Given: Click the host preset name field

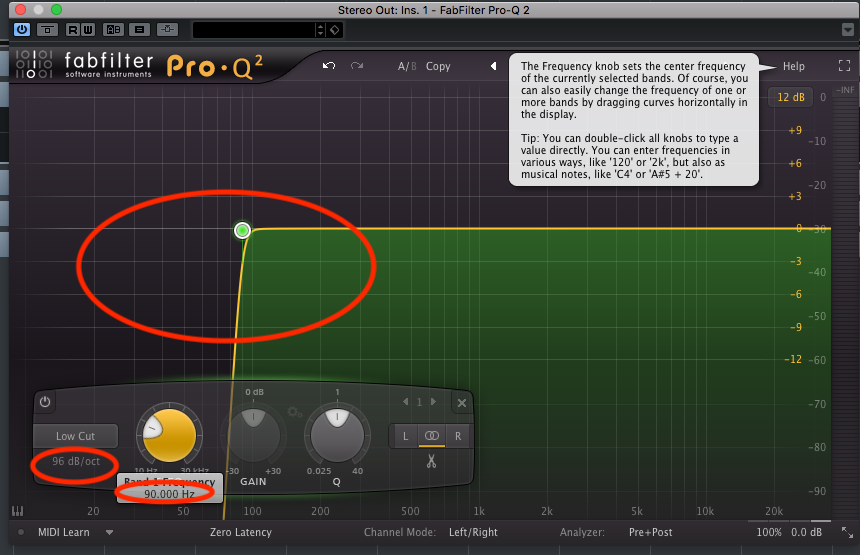Looking at the screenshot, I should click(253, 30).
